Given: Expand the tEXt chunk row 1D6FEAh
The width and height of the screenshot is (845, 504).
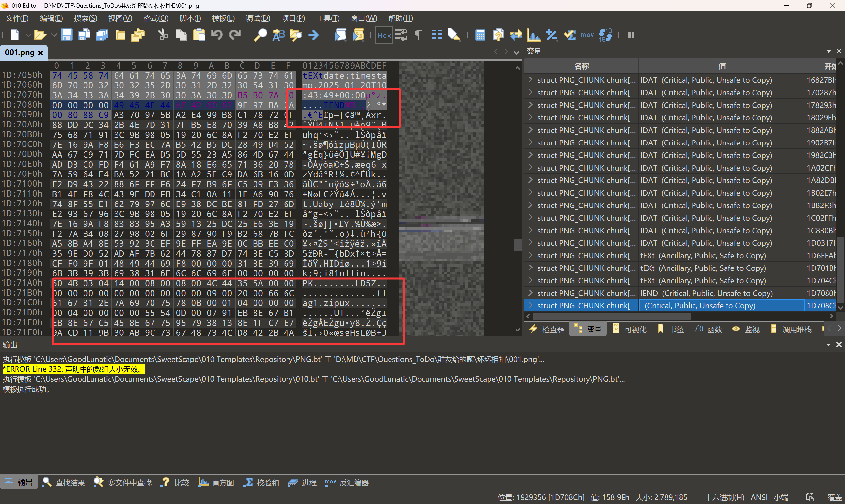Looking at the screenshot, I should [x=530, y=255].
